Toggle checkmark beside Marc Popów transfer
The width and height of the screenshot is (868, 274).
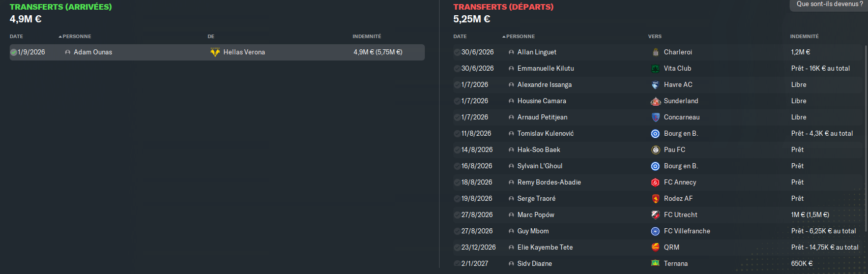tap(457, 215)
